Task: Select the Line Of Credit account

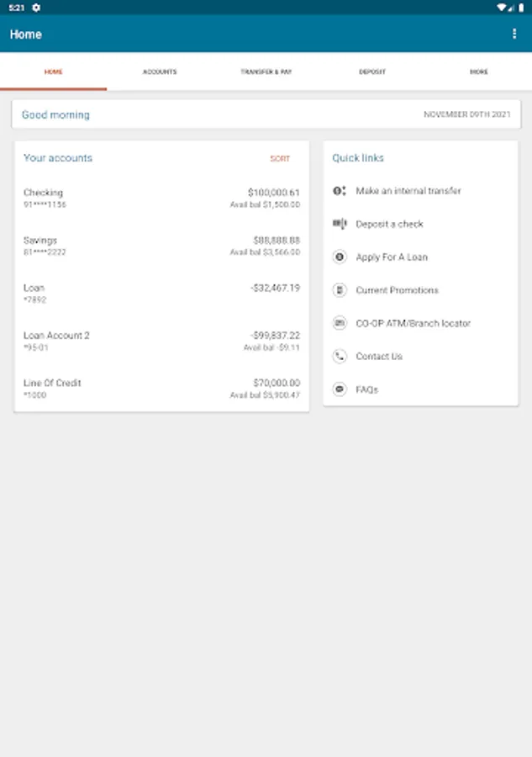Action: coord(161,389)
